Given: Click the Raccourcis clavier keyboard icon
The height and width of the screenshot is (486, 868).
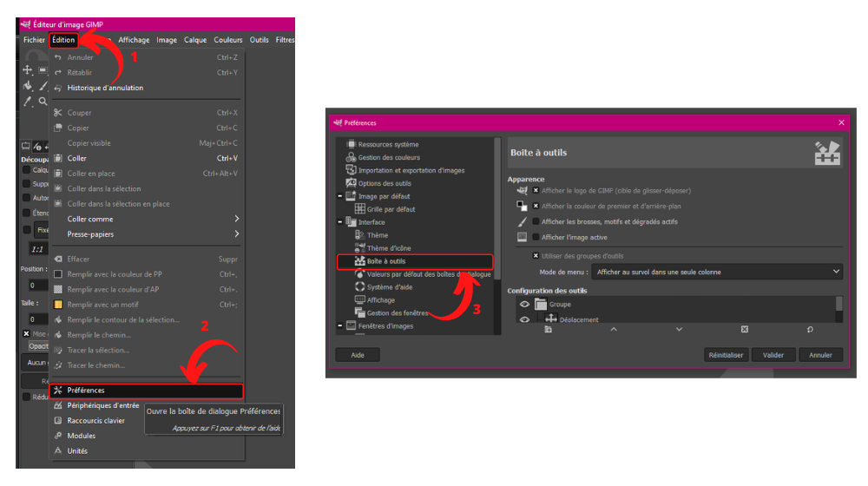Looking at the screenshot, I should 57,421.
